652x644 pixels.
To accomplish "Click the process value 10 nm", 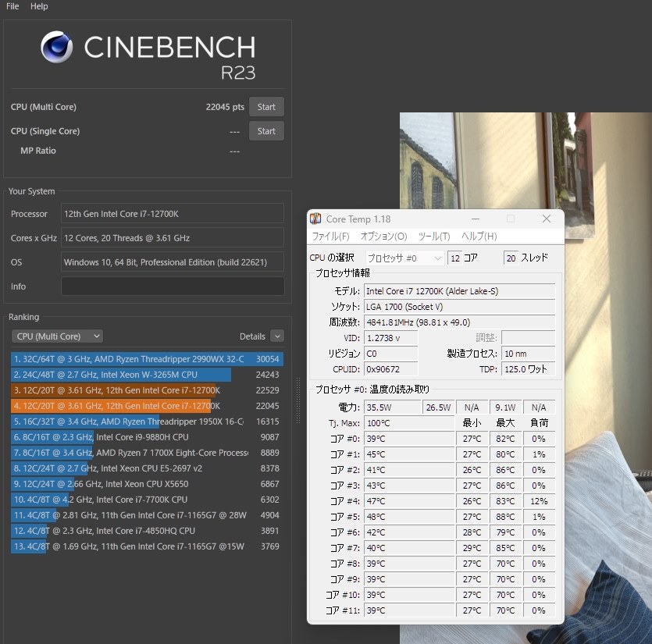I will [528, 354].
